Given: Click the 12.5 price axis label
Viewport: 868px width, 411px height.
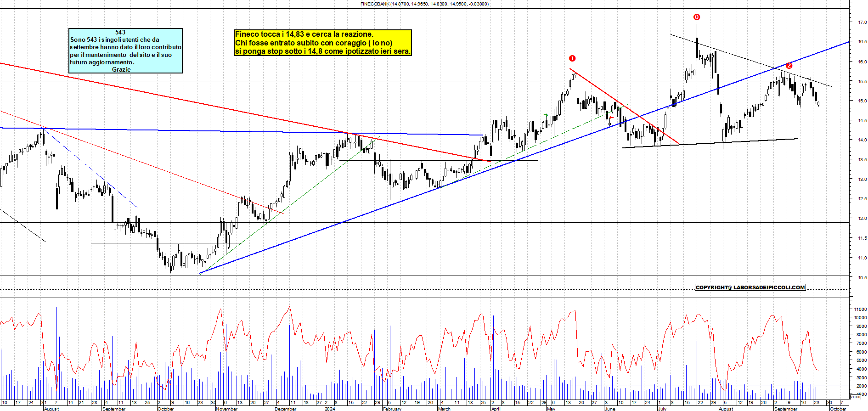Looking at the screenshot, I should point(862,199).
